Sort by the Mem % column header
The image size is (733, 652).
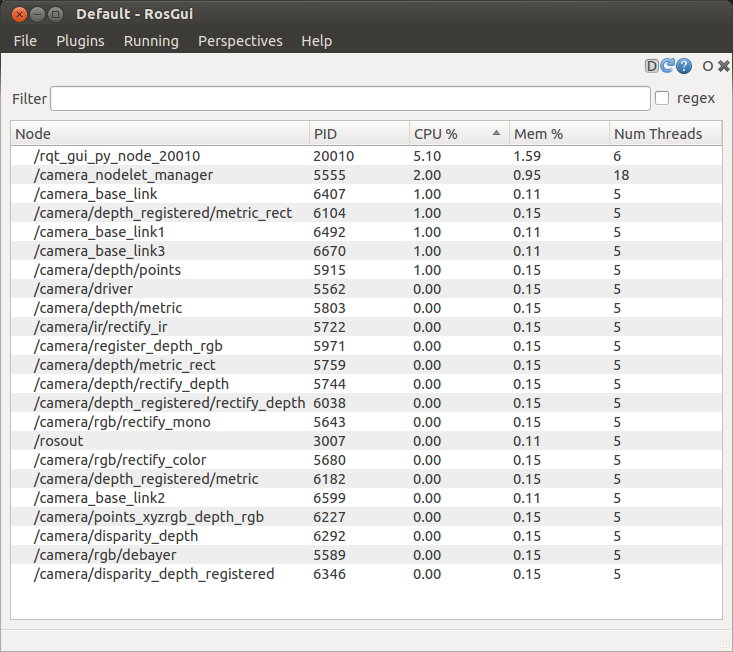click(559, 134)
